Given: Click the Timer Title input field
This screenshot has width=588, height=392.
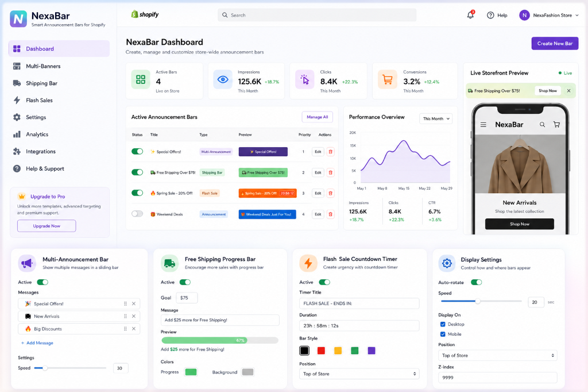Looking at the screenshot, I should pos(359,303).
